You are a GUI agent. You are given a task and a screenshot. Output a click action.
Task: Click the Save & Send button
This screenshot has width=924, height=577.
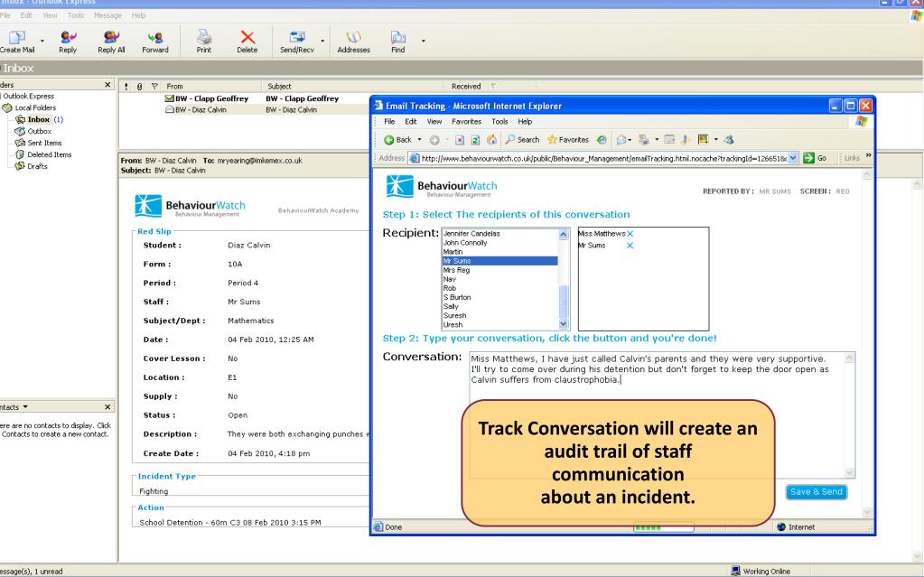817,491
